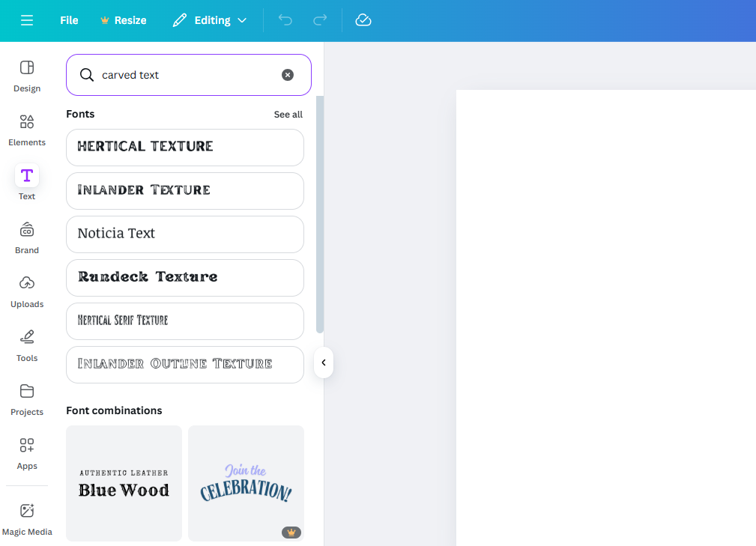Open the Brand panel
756x546 pixels.
[26, 237]
